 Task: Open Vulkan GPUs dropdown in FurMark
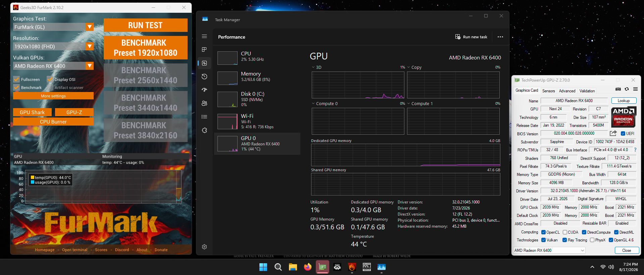pos(53,66)
